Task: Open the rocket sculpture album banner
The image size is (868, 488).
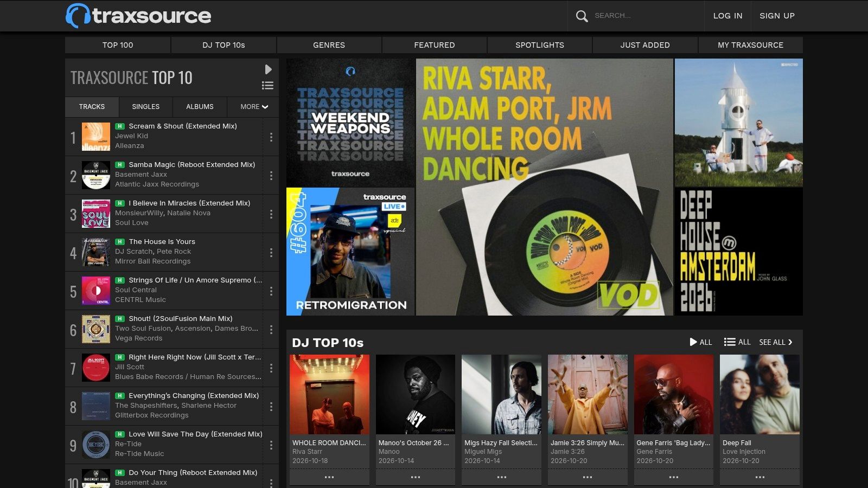Action: coord(738,123)
